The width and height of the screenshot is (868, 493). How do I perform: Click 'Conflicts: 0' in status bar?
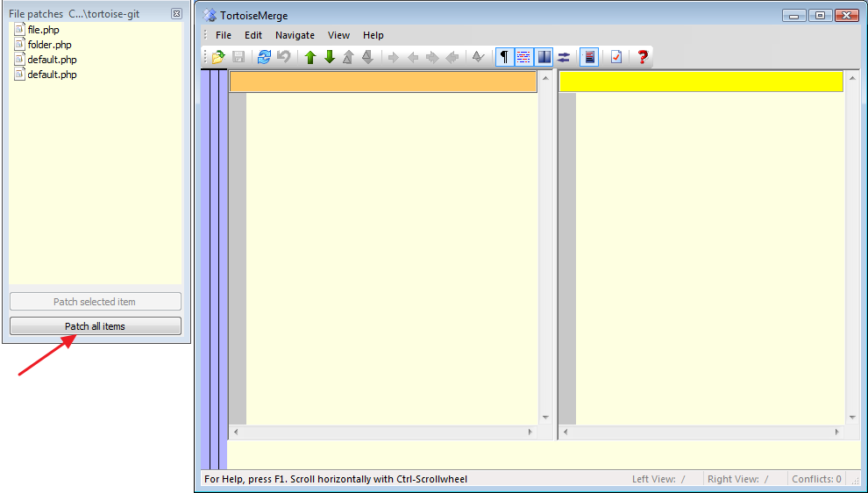click(816, 479)
